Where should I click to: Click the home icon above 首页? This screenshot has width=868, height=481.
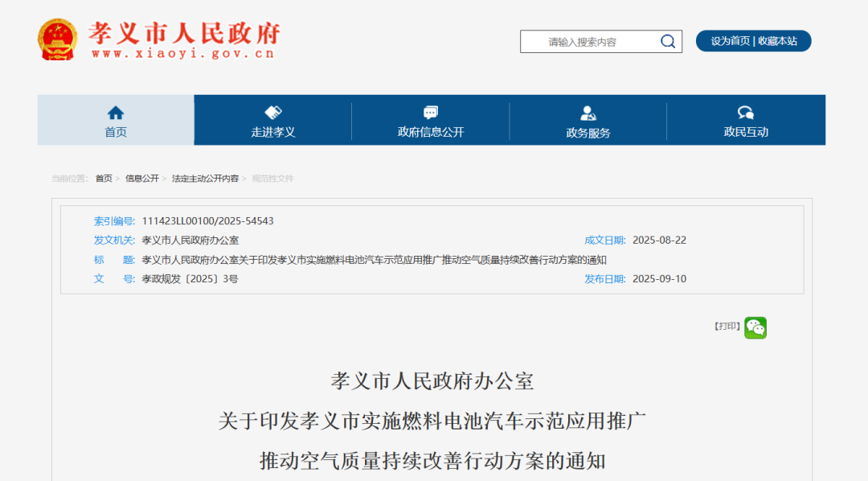115,113
